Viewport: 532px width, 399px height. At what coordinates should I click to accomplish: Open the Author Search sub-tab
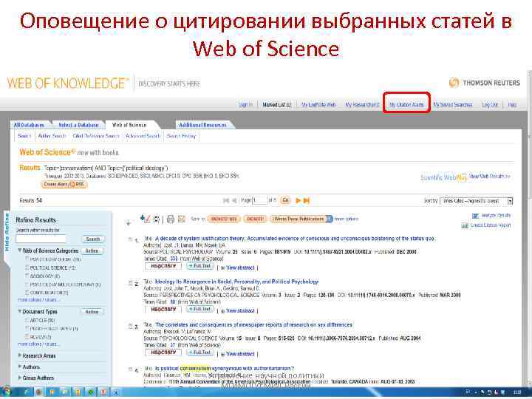(x=52, y=136)
